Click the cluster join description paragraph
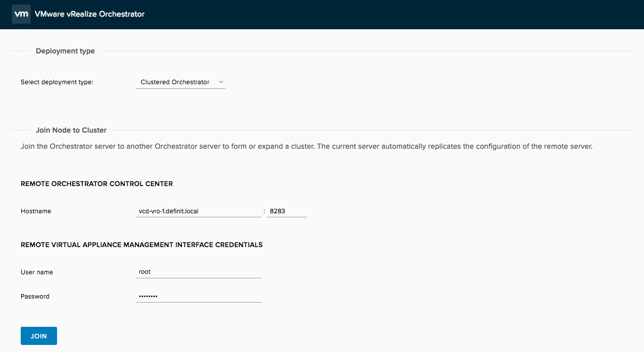This screenshot has height=352, width=644. tap(306, 147)
